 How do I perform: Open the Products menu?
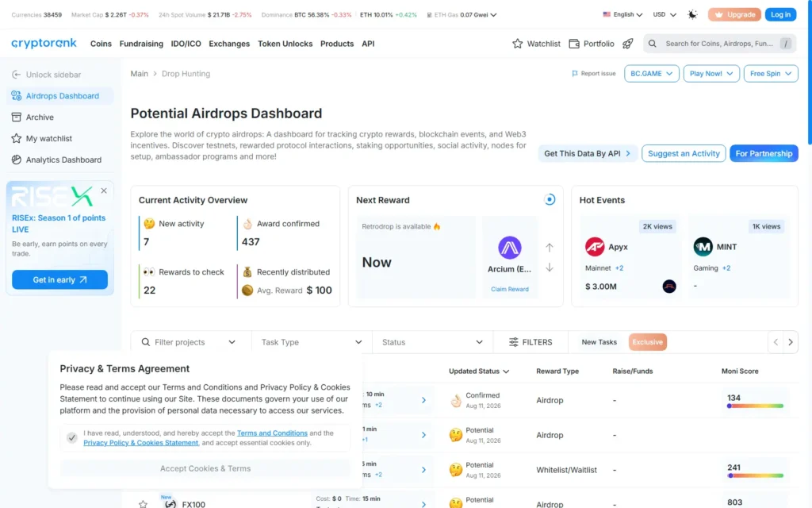coord(337,44)
